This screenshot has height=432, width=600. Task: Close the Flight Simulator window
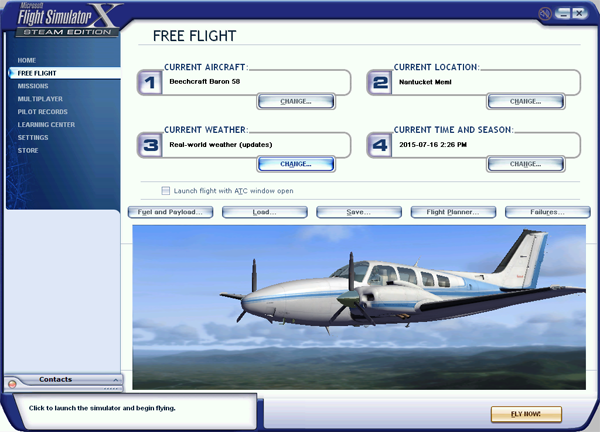tap(579, 13)
